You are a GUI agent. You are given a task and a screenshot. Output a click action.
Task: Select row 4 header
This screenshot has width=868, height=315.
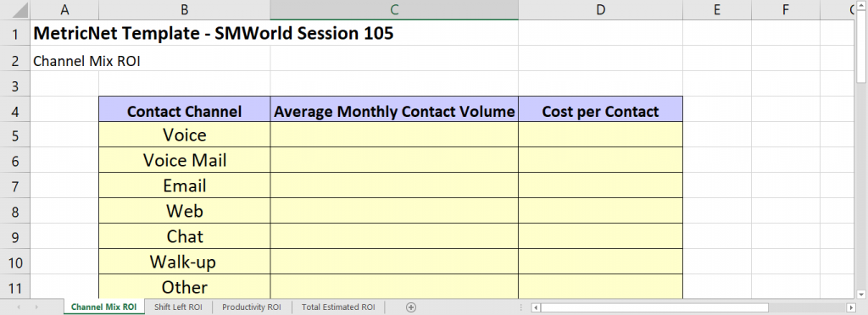tap(15, 109)
